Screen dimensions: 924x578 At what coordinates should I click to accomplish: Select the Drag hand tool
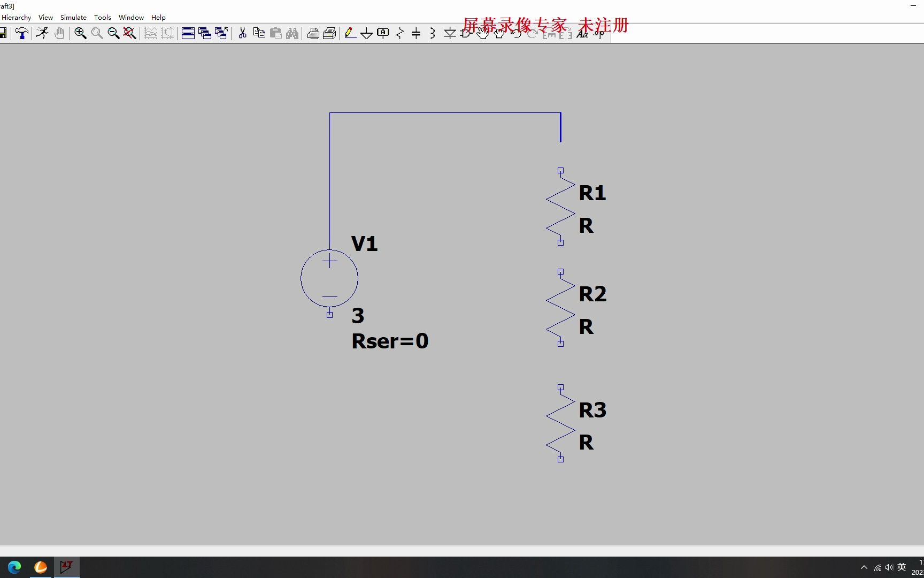point(499,33)
